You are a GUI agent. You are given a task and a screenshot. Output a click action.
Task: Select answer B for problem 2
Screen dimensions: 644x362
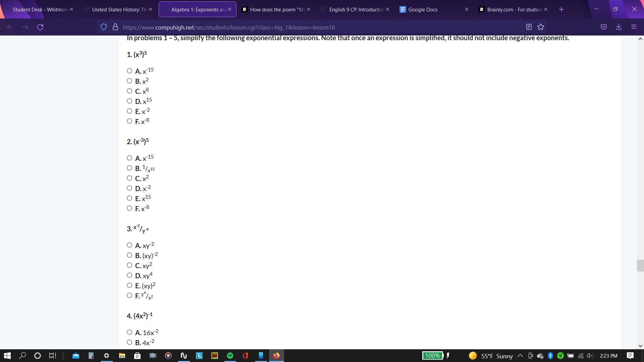(129, 168)
